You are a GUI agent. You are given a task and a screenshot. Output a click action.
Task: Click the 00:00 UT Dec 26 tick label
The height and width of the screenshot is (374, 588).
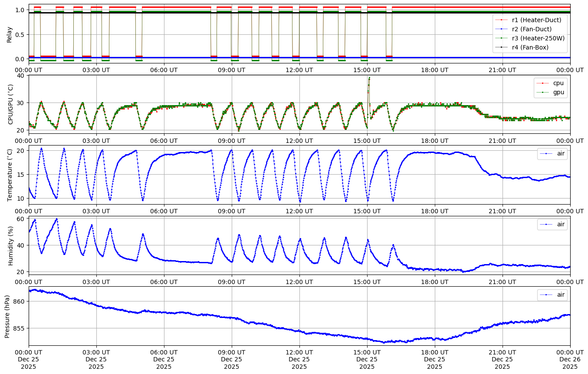[x=570, y=359]
